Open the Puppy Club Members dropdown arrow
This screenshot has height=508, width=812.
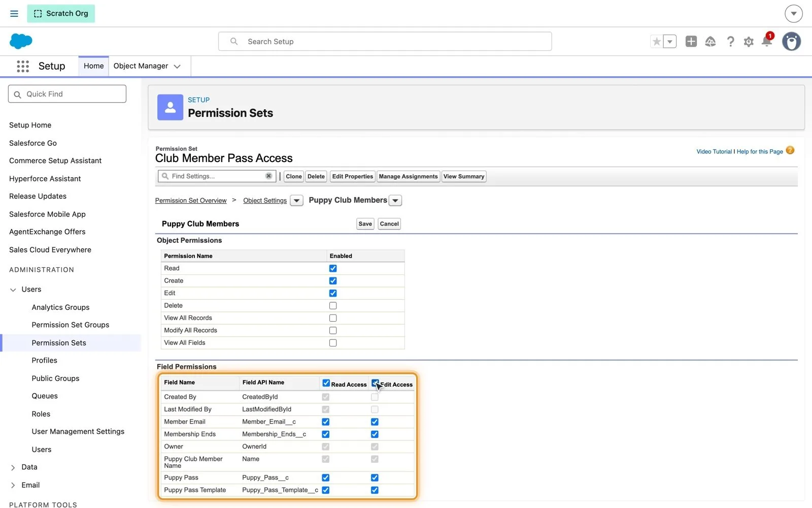pyautogui.click(x=395, y=201)
